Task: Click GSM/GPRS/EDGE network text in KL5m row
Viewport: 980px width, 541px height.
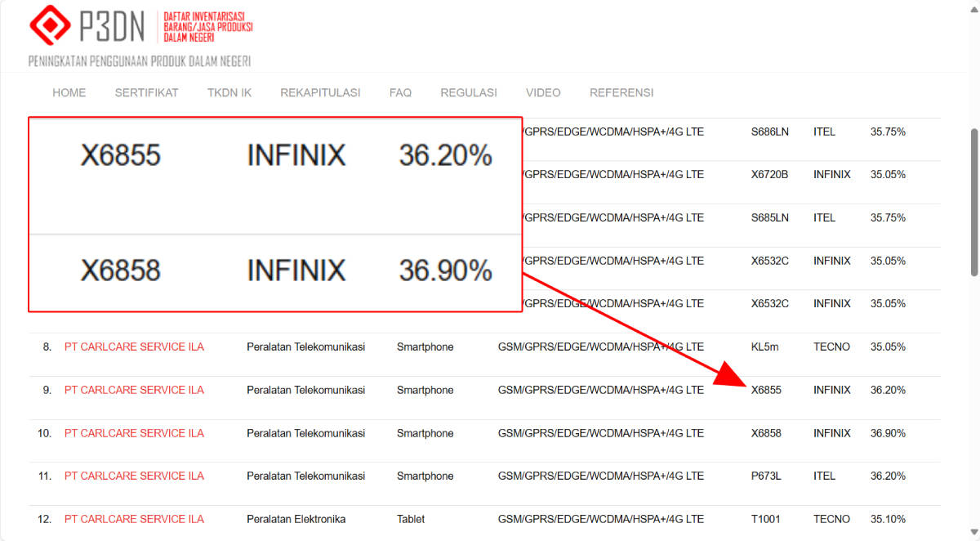Action: [x=601, y=347]
